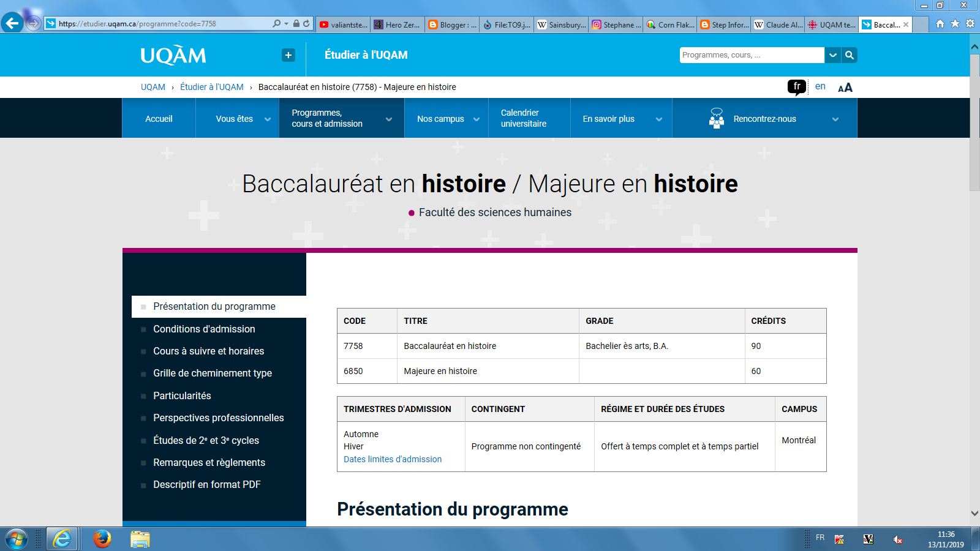The height and width of the screenshot is (551, 980).
Task: Open Accueil in navigation bar
Action: (159, 119)
